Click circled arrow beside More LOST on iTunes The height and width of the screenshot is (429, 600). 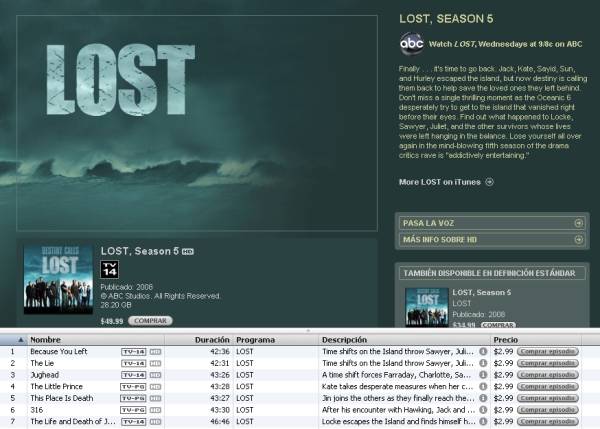(x=489, y=182)
